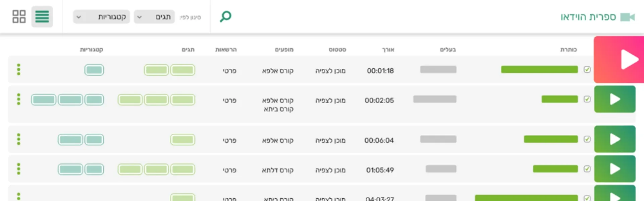The image size is (644, 201).
Task: Sort by the אורך column header
Action: (x=388, y=50)
